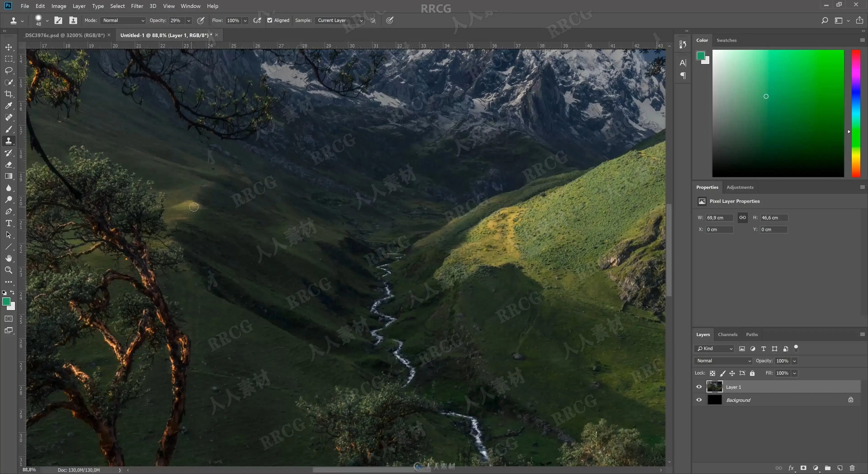
Task: Open the clone stamp Mode dropdown
Action: 123,20
